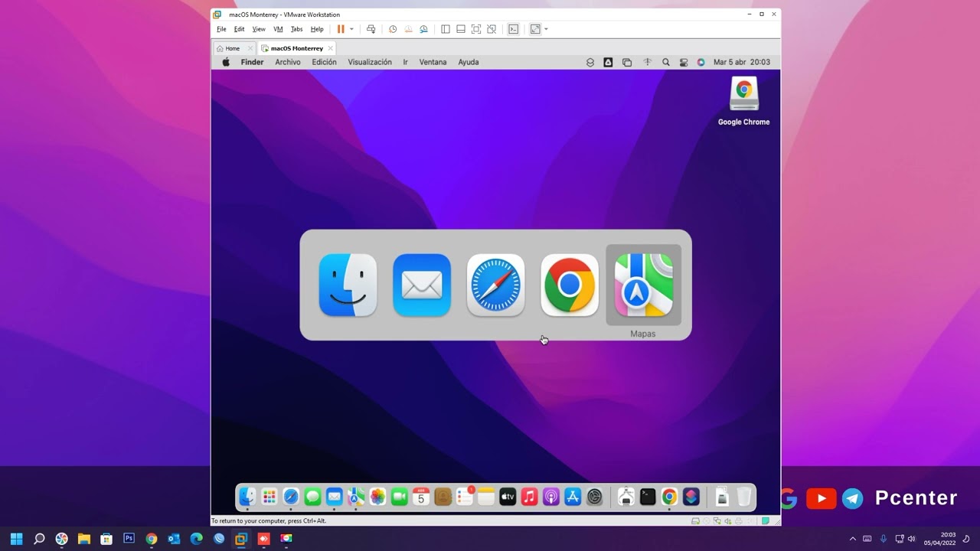Viewport: 980px width, 551px height.
Task: Open the Finder menu in macOS
Action: [252, 62]
